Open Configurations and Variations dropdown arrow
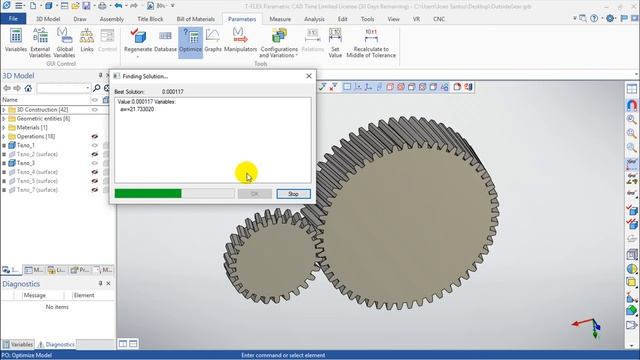This screenshot has height=360, width=640. [297, 55]
